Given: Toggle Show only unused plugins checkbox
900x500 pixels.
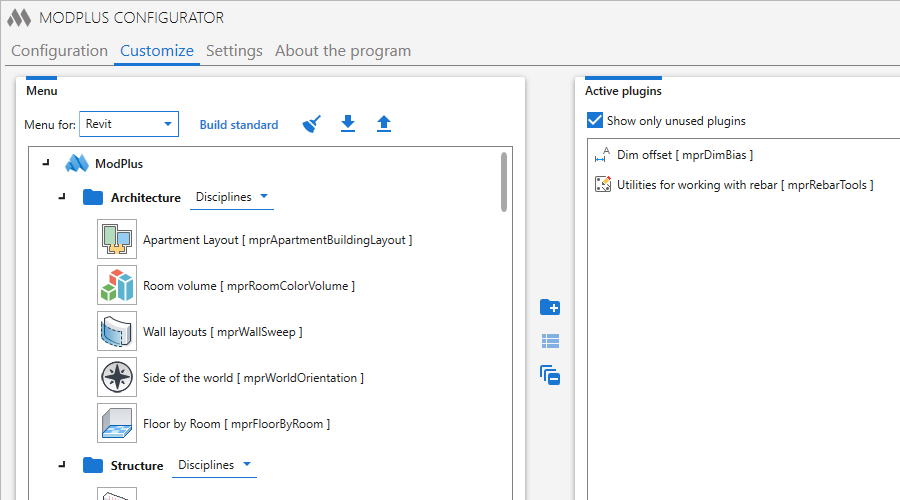Looking at the screenshot, I should pos(595,120).
